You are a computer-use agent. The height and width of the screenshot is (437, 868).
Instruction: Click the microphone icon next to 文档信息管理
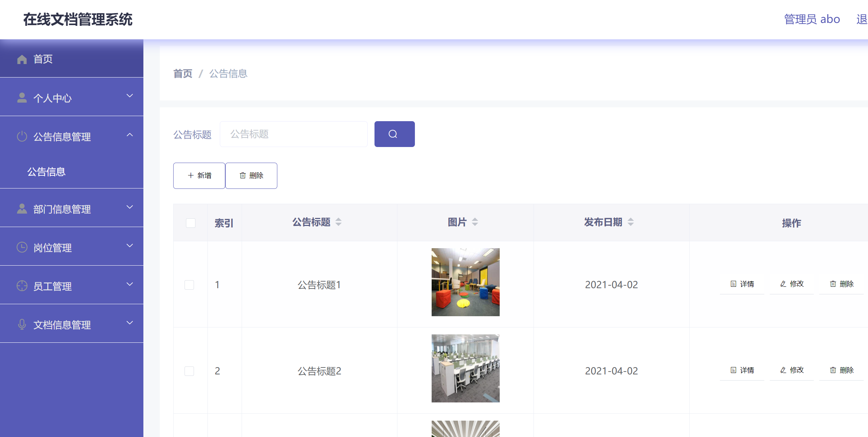coord(21,324)
